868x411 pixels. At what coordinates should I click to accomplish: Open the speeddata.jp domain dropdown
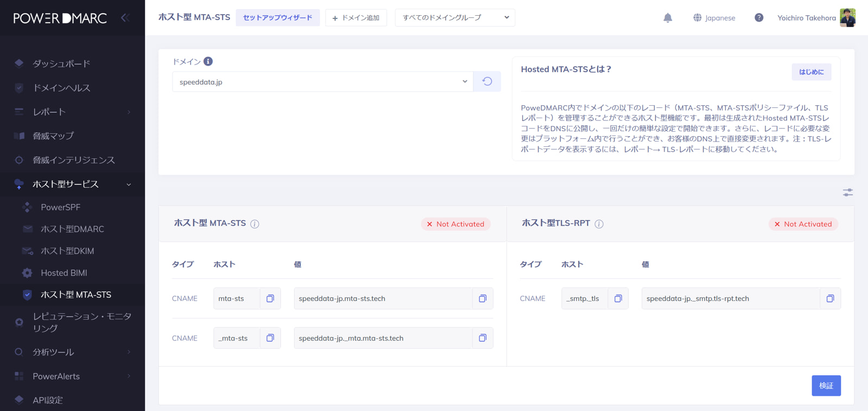pos(323,81)
